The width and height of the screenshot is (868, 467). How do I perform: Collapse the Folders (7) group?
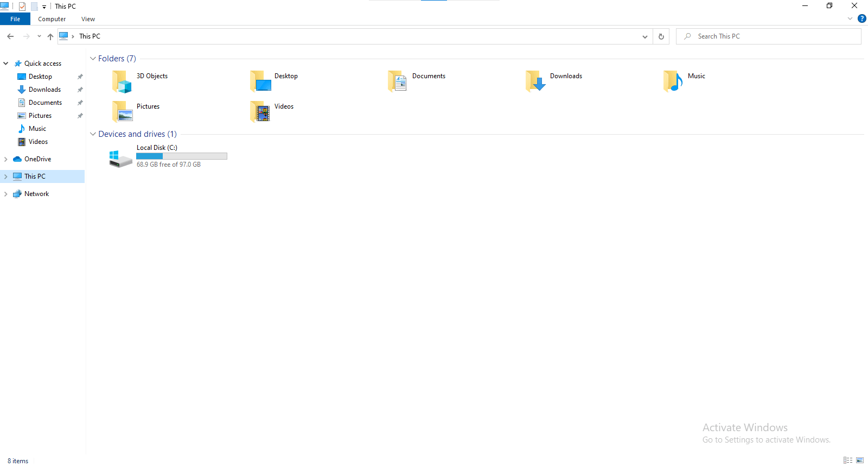pos(93,59)
